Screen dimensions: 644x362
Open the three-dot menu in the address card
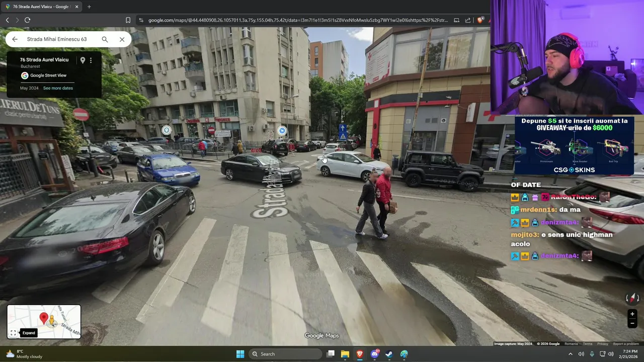coord(91,60)
